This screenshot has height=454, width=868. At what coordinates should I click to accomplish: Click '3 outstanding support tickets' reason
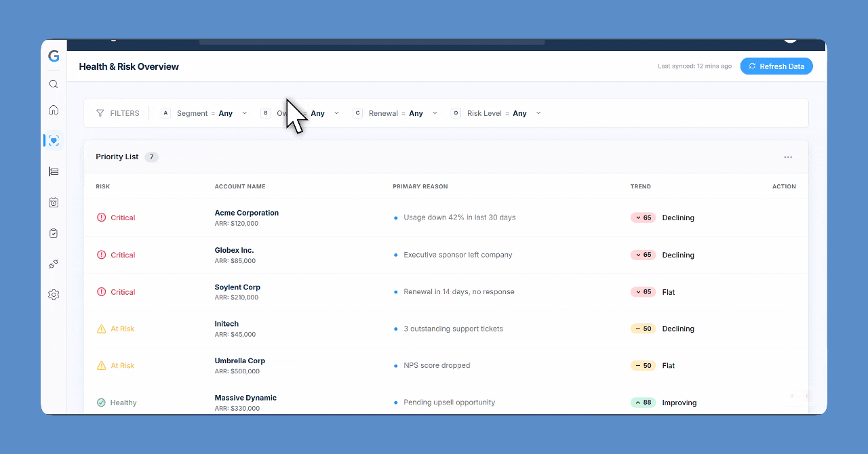tap(454, 329)
